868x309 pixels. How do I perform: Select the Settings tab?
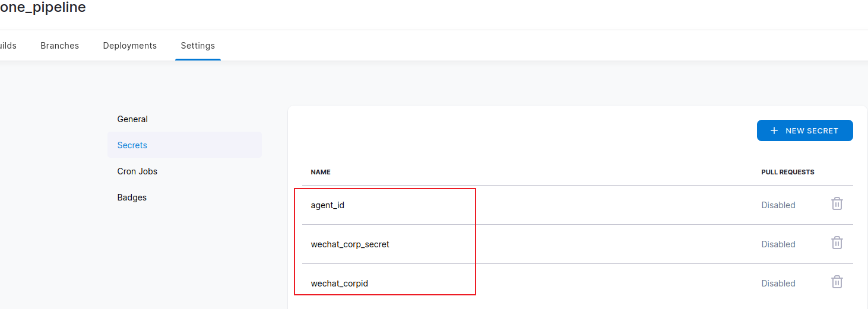coord(198,46)
